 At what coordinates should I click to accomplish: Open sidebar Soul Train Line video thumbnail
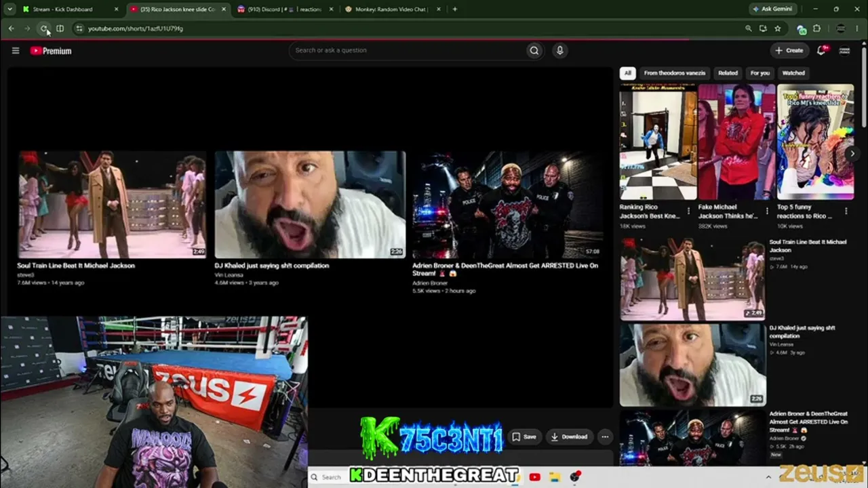692,279
